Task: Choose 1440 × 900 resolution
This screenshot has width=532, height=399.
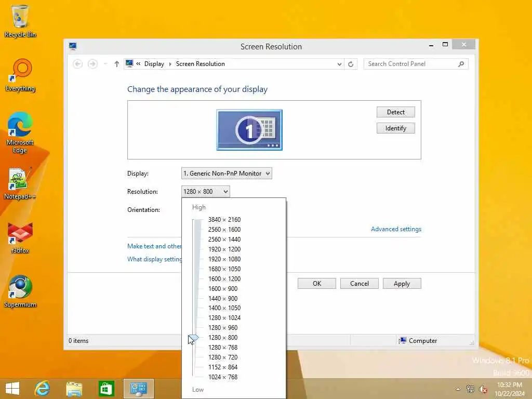Action: click(223, 298)
